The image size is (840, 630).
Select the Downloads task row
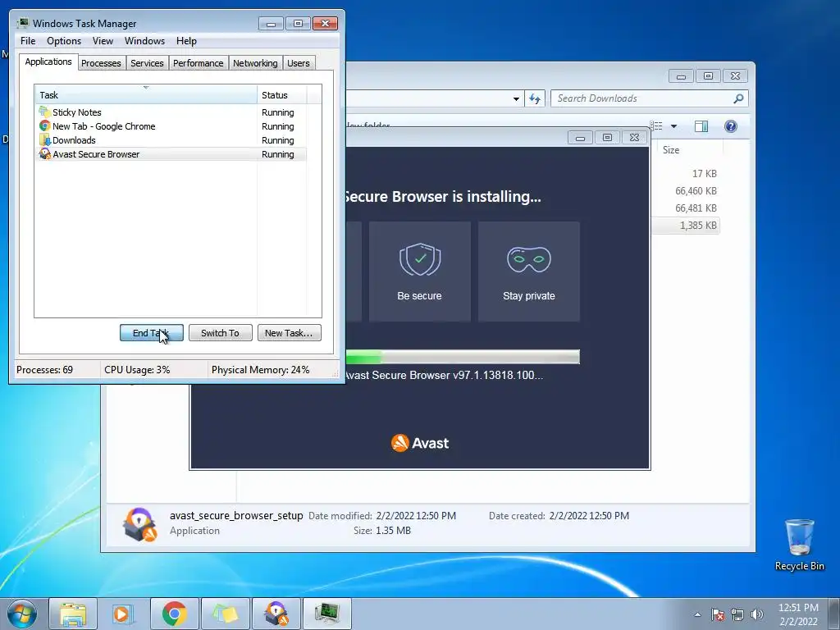pos(171,139)
